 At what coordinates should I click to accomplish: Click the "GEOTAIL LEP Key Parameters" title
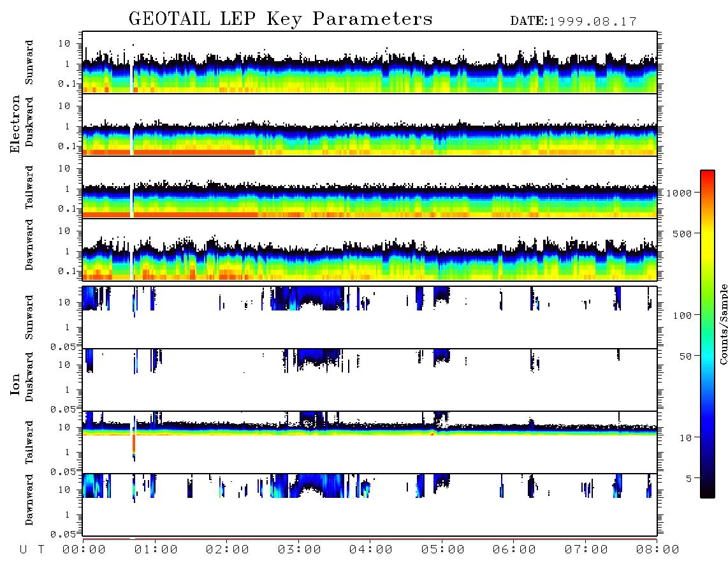coord(280,19)
